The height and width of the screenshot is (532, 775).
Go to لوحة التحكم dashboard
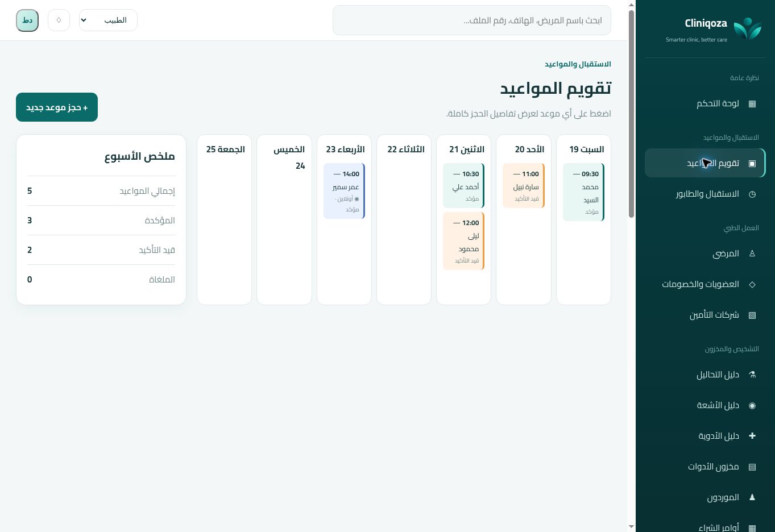tap(705, 103)
